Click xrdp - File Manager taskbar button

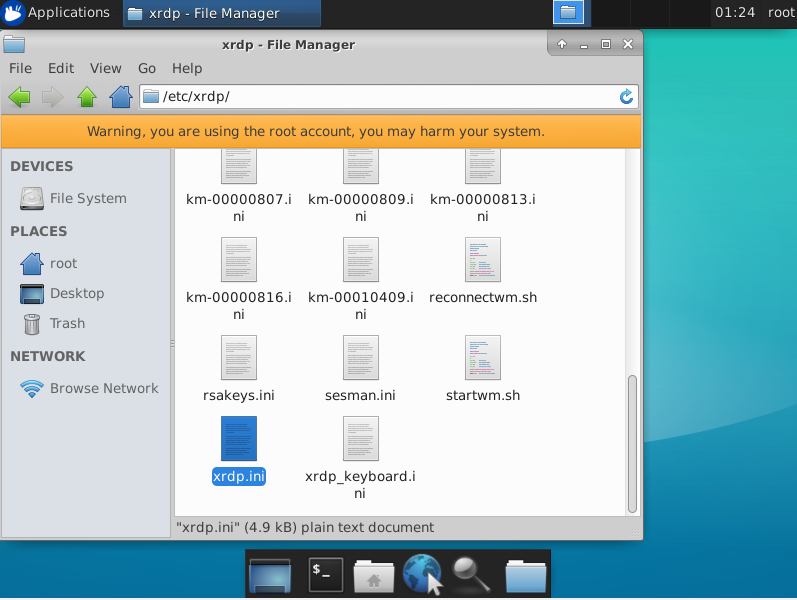[222, 13]
